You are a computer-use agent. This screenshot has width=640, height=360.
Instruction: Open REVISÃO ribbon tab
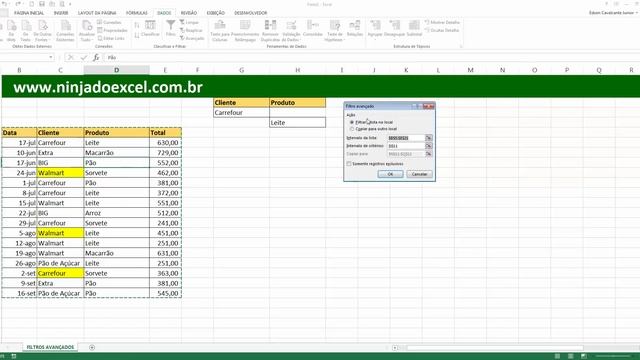tap(189, 13)
